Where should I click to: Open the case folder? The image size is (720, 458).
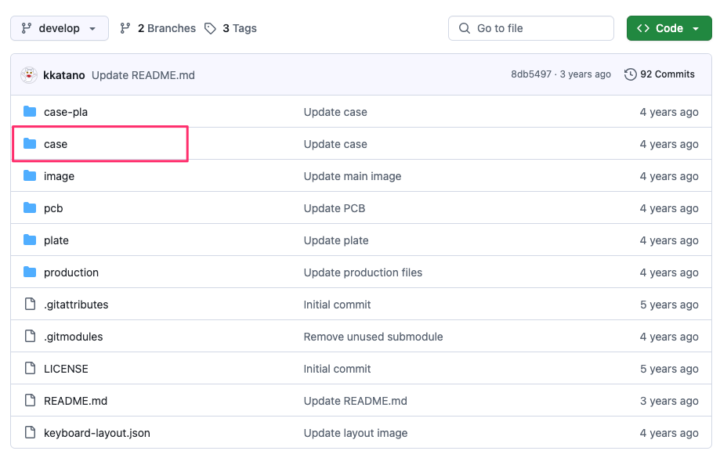tap(56, 144)
